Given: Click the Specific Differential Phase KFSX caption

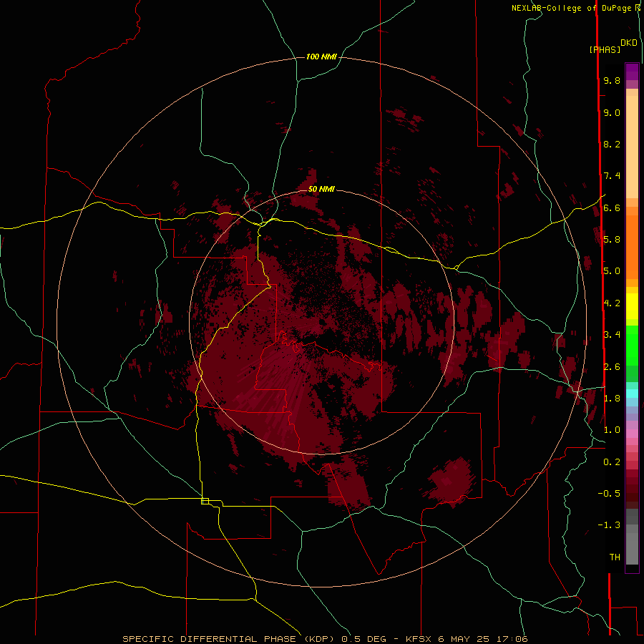Looking at the screenshot, I should (x=325, y=639).
